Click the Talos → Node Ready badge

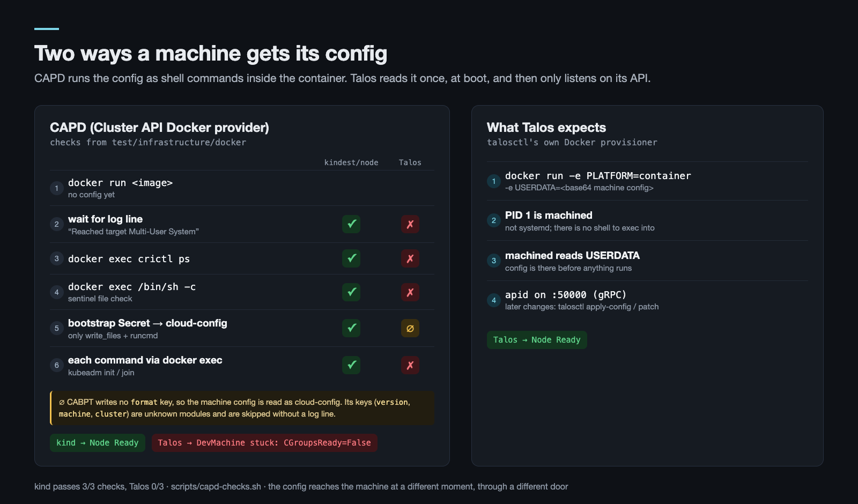[537, 340]
